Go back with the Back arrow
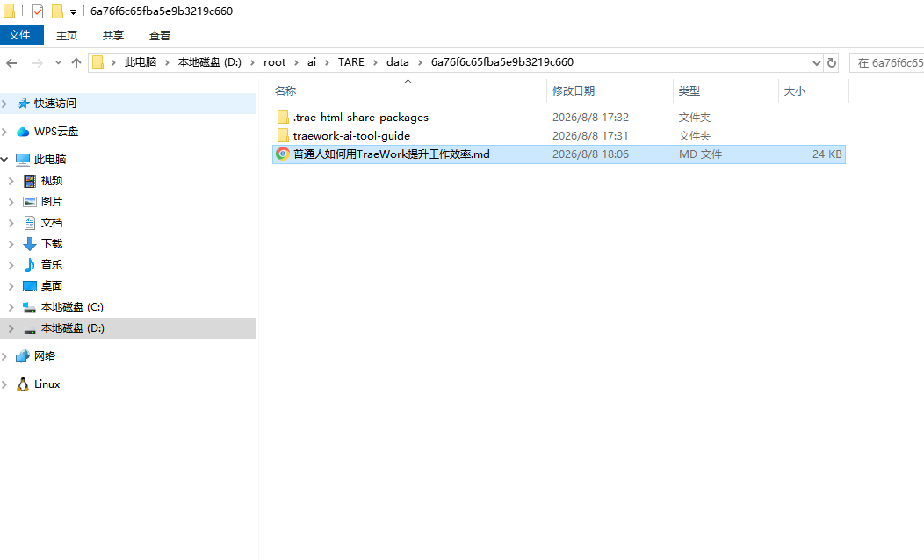The width and height of the screenshot is (924, 560). click(x=11, y=62)
